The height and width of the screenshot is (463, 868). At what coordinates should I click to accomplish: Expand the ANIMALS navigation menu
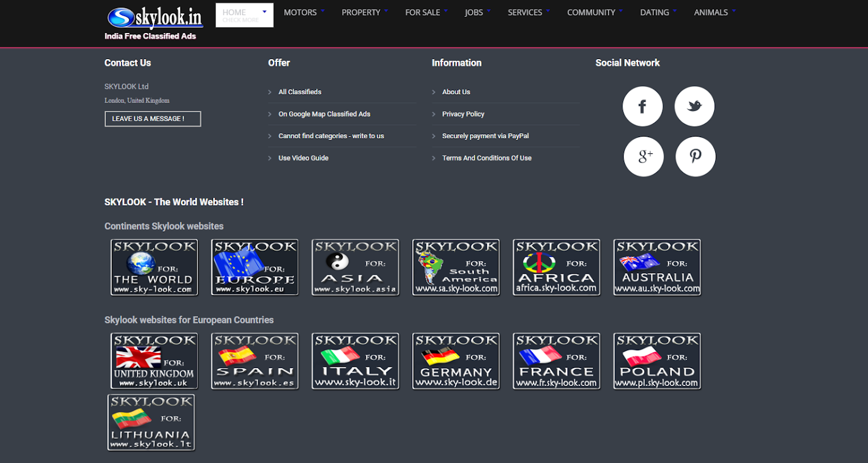tap(715, 12)
